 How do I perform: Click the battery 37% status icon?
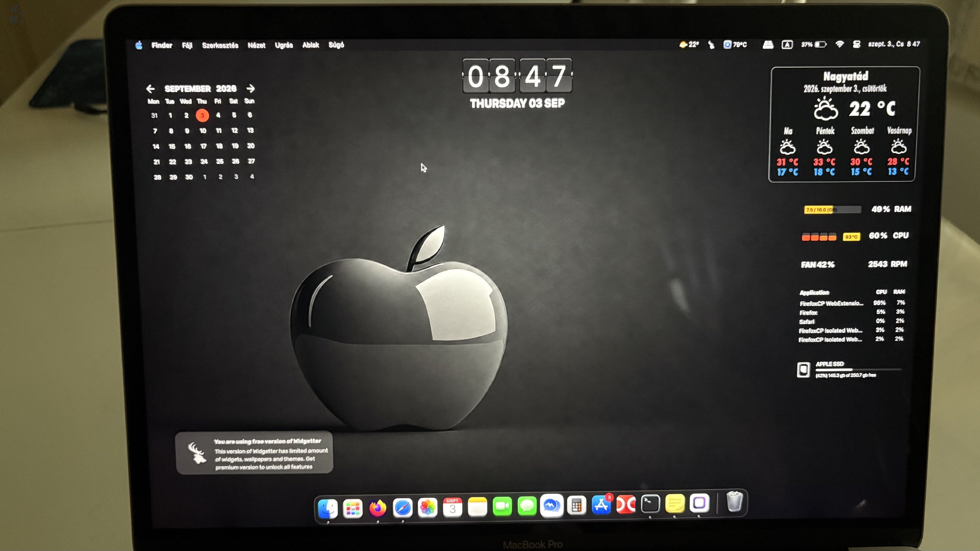click(814, 44)
